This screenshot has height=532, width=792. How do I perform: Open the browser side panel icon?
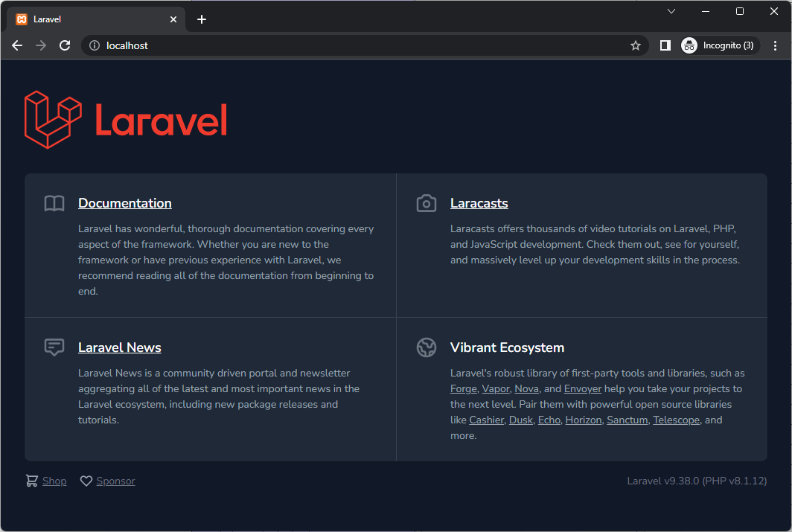point(665,45)
